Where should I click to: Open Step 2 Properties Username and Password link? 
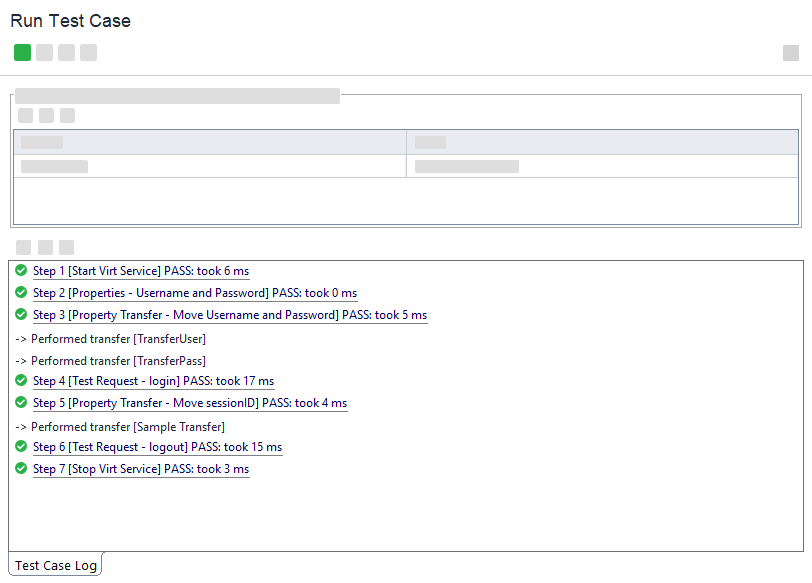(x=194, y=293)
